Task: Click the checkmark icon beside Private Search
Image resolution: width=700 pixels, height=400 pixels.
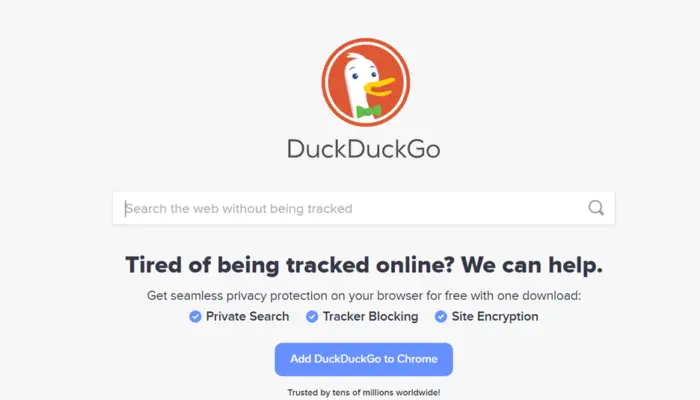Action: coord(195,317)
